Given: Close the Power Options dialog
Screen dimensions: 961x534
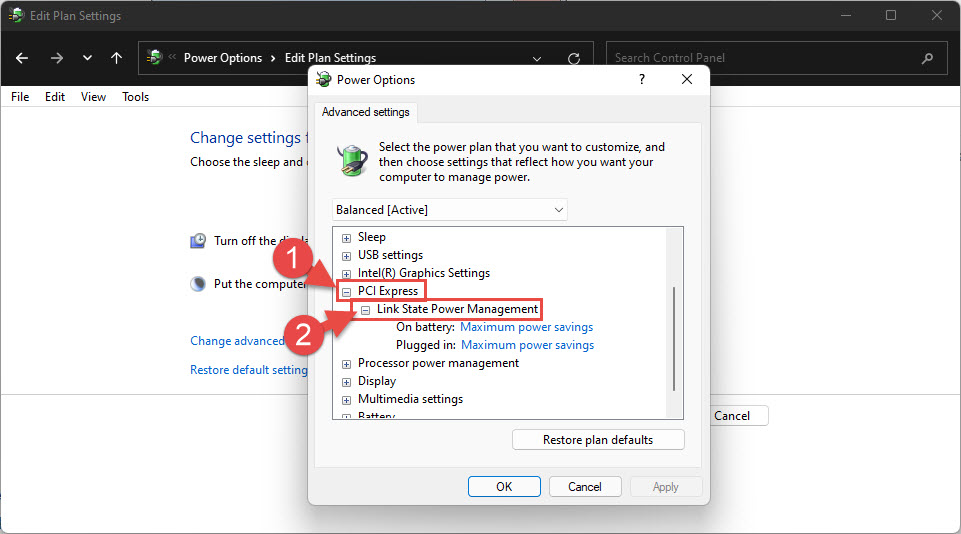Looking at the screenshot, I should coord(687,79).
